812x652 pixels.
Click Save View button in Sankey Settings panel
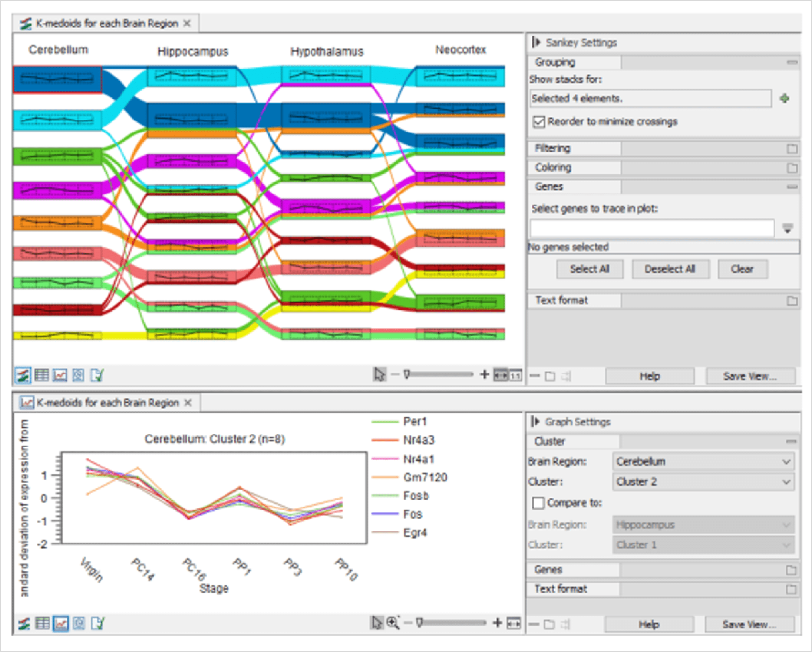(750, 376)
